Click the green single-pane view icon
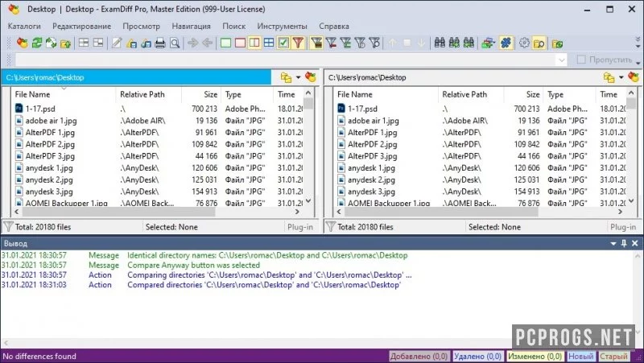 (225, 43)
